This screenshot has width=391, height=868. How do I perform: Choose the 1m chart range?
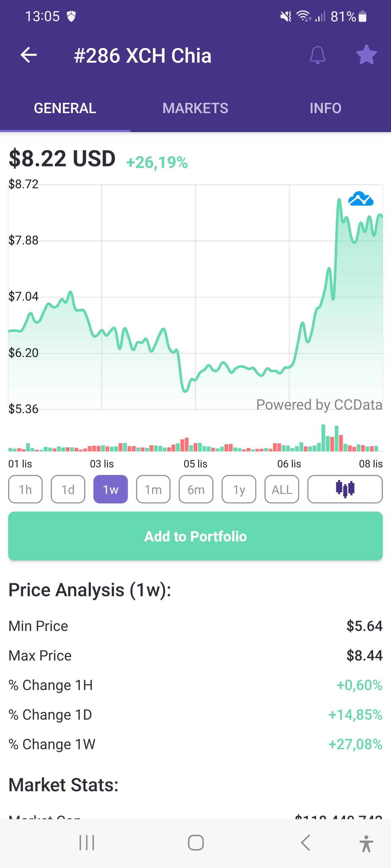pyautogui.click(x=153, y=489)
